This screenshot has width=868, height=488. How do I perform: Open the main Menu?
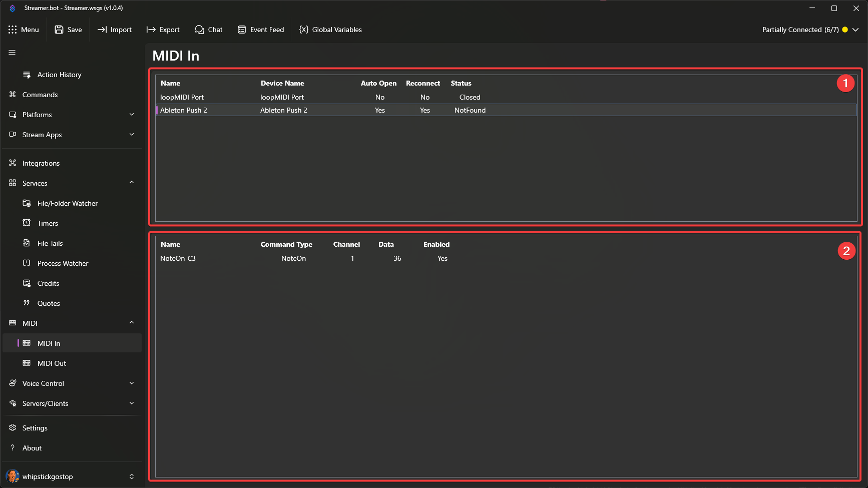(x=24, y=30)
